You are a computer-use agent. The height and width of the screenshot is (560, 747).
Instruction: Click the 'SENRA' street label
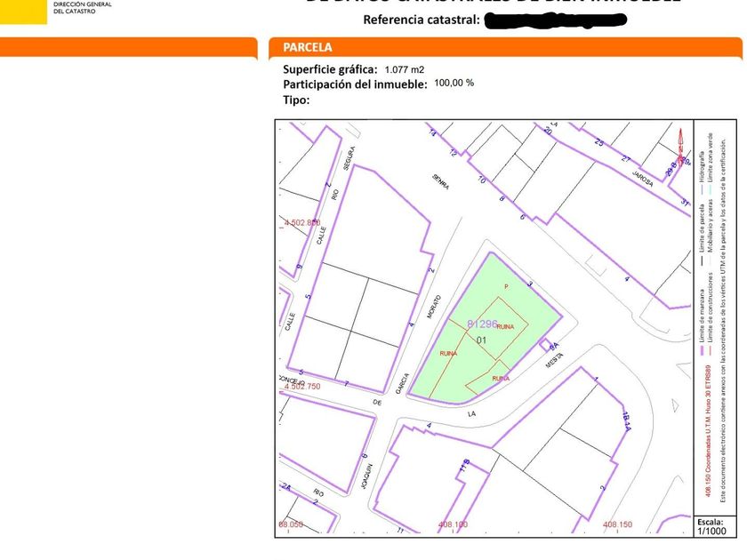[440, 181]
